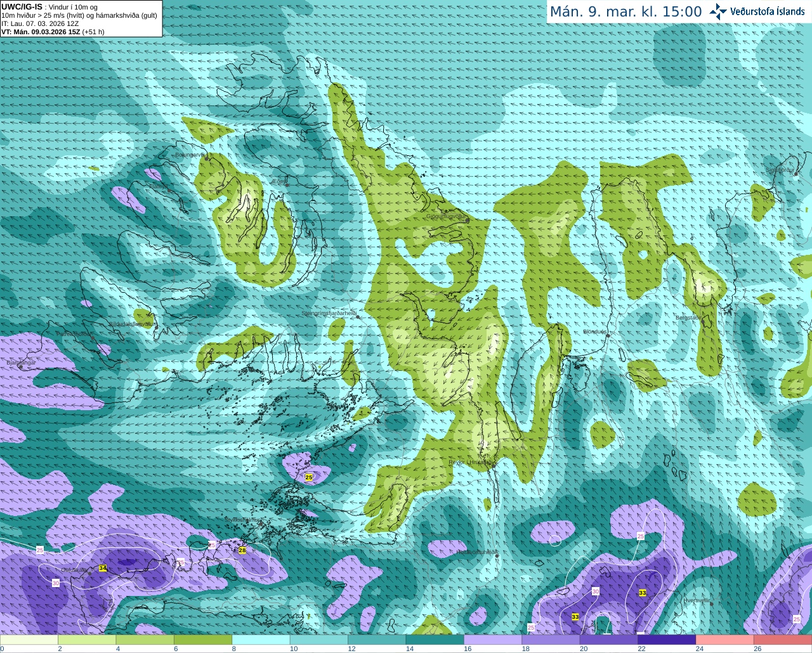Click the yellow 28 maximum gust marker
Image resolution: width=812 pixels, height=653 pixels.
pos(242,550)
